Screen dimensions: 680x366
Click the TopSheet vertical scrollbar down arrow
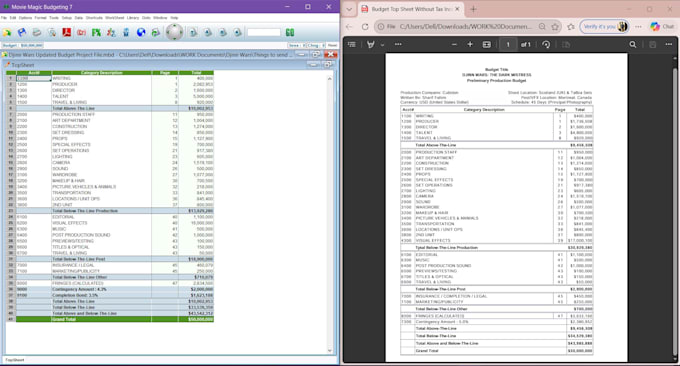click(x=330, y=350)
